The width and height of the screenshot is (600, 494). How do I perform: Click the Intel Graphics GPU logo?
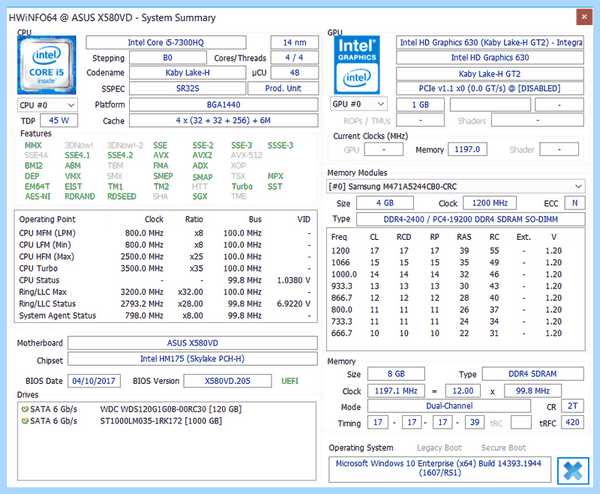tap(357, 65)
